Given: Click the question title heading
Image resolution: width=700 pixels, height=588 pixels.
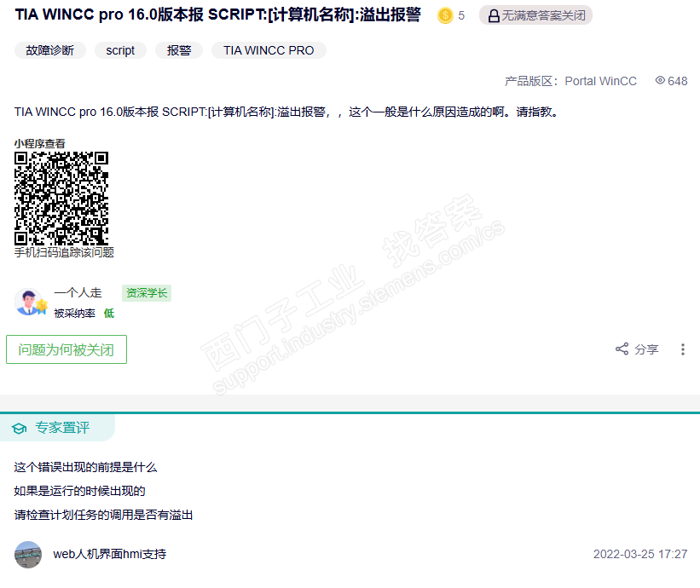Looking at the screenshot, I should (x=218, y=14).
